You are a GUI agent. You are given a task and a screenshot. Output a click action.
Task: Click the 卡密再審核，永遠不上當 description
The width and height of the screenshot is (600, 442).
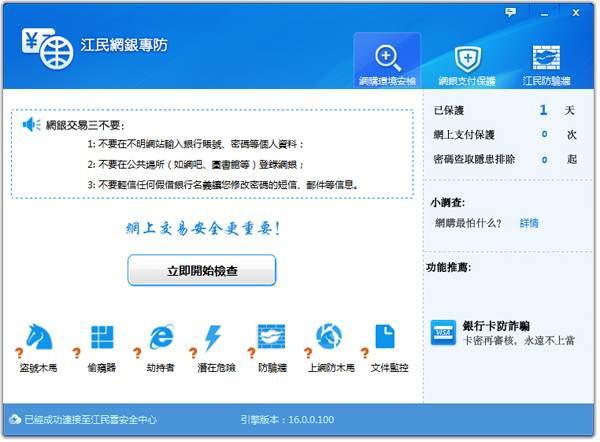click(520, 341)
